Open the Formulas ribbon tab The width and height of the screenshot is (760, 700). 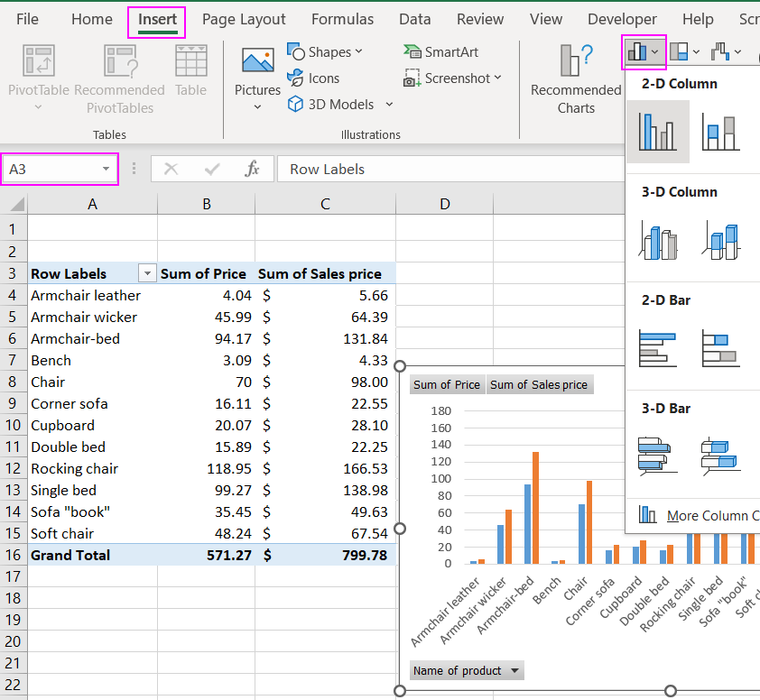click(x=342, y=19)
